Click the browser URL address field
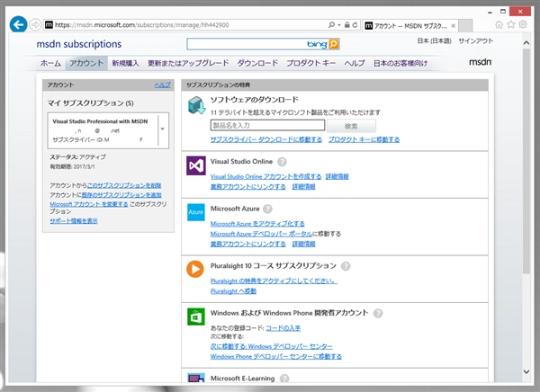 pos(189,25)
